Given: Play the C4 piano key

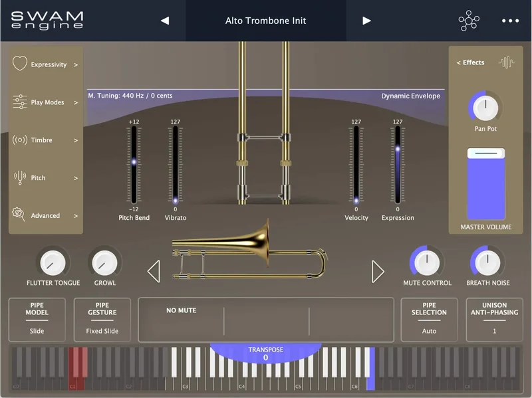Looking at the screenshot, I should point(242,385).
